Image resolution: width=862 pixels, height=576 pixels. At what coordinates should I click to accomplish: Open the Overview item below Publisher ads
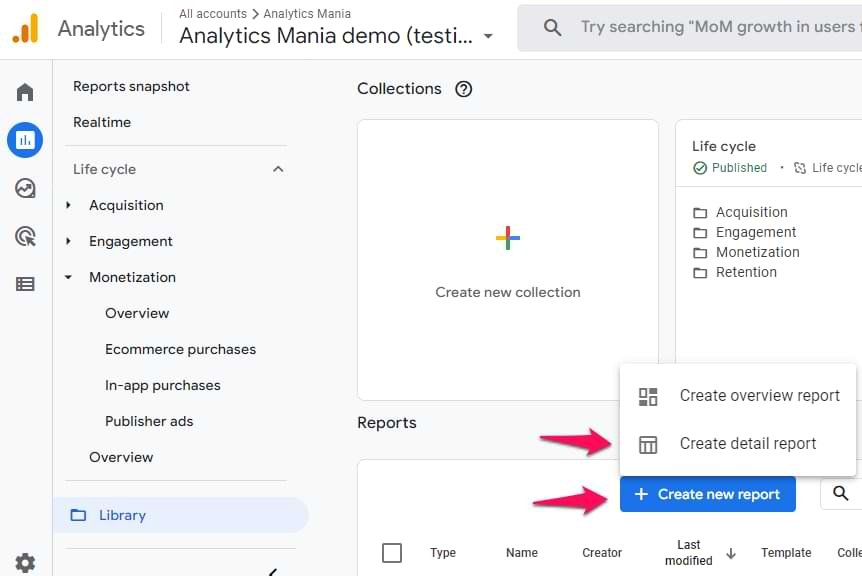click(121, 457)
